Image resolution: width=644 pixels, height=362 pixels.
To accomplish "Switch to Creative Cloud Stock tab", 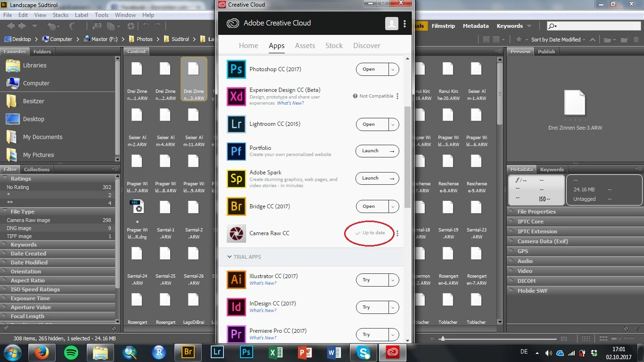I will click(334, 46).
